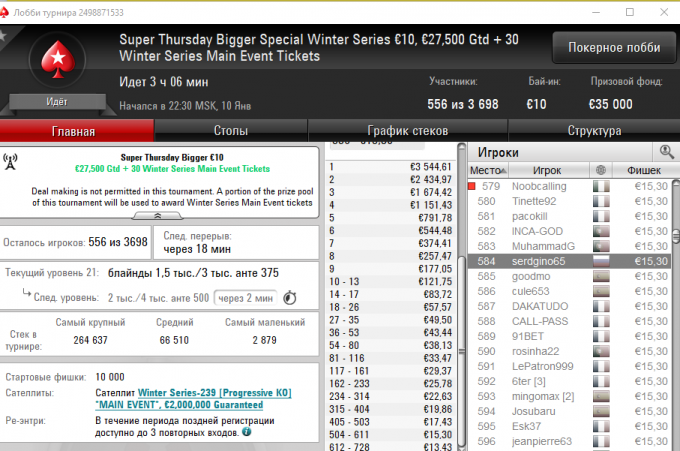The image size is (680, 451).
Task: Select player Noobcalling row
Action: [569, 186]
